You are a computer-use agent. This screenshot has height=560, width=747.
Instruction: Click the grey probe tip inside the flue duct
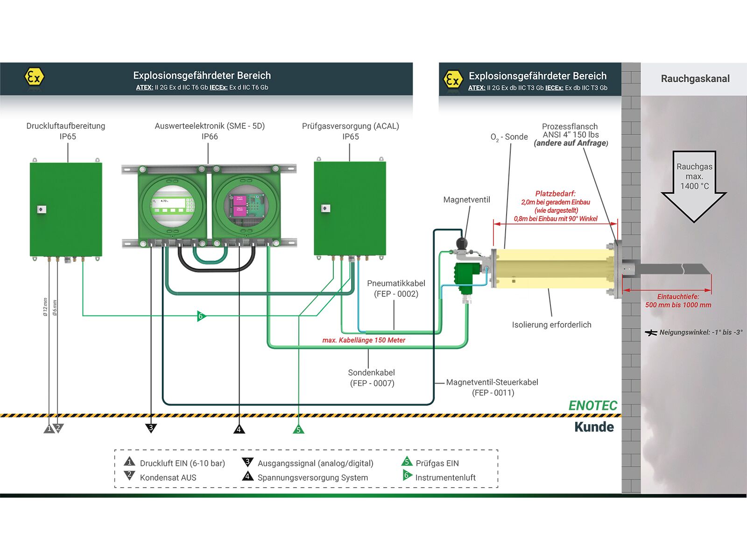tap(675, 269)
